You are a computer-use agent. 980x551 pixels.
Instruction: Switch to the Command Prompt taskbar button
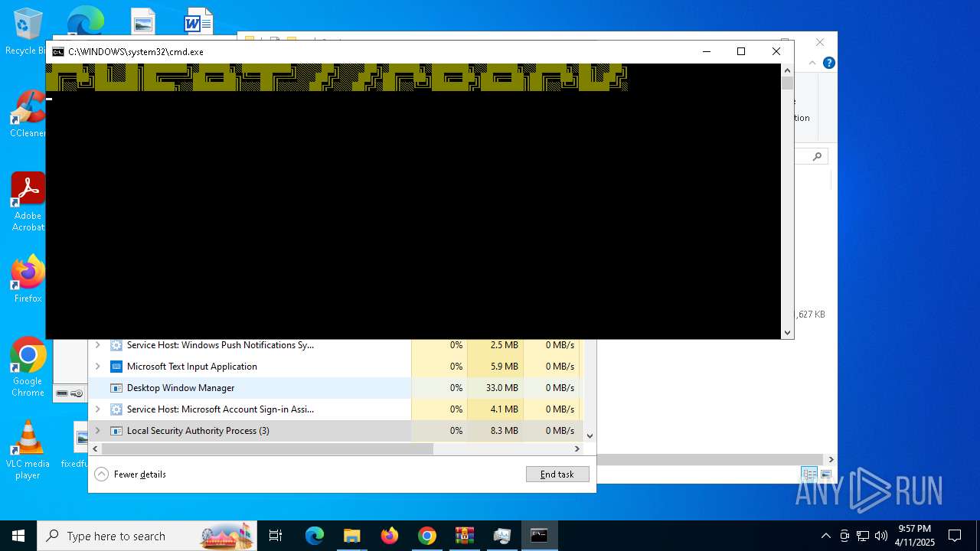[539, 536]
